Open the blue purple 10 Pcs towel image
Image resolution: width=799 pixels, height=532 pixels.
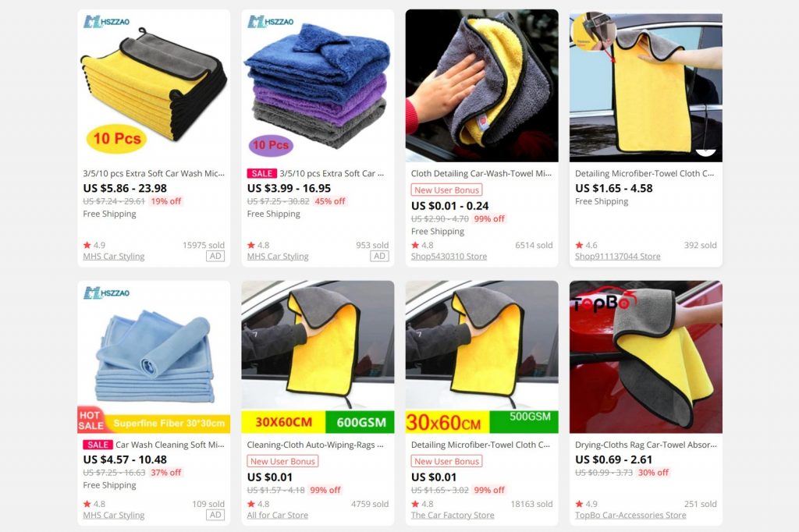coord(318,86)
